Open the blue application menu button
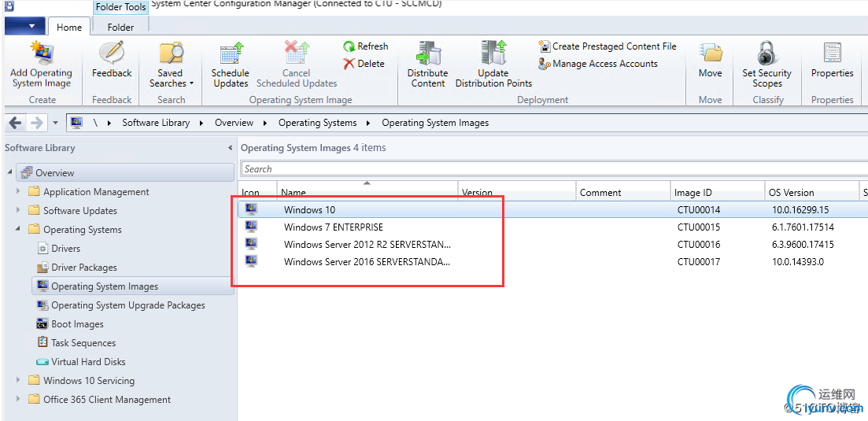 [24, 26]
